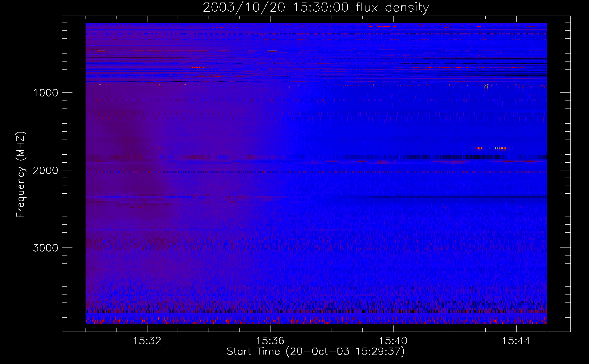
Task: Click the 15:44 time tick label
Action: [516, 341]
